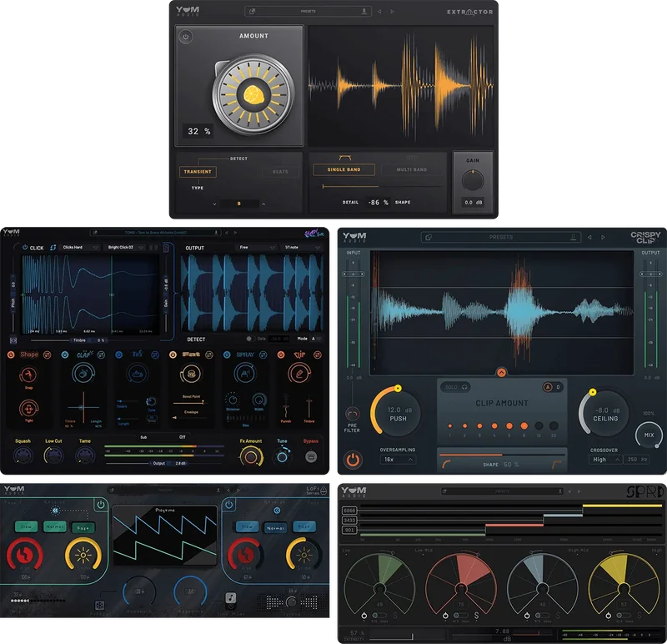Open the Bright Click 03 dropdown
This screenshot has height=644, width=667.
[126, 247]
